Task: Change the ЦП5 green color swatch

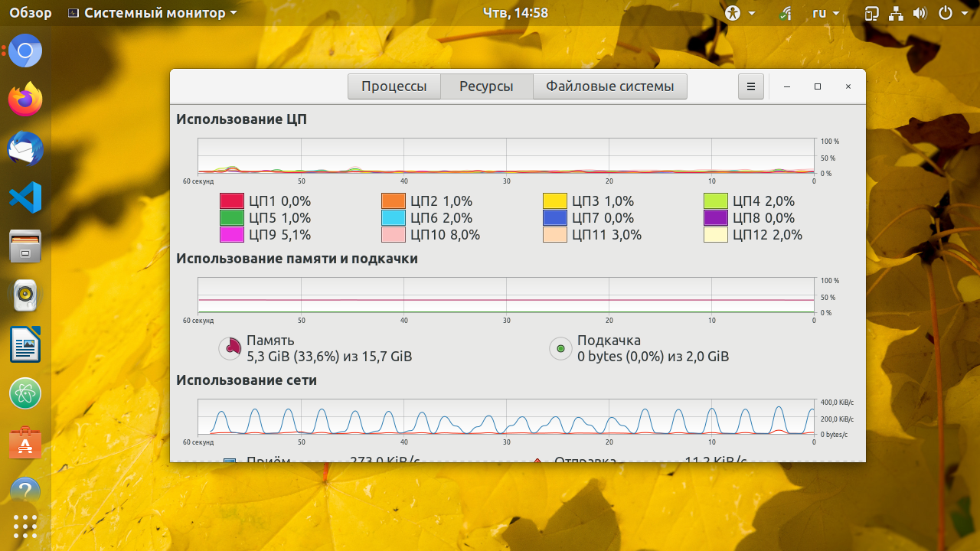Action: pyautogui.click(x=232, y=218)
